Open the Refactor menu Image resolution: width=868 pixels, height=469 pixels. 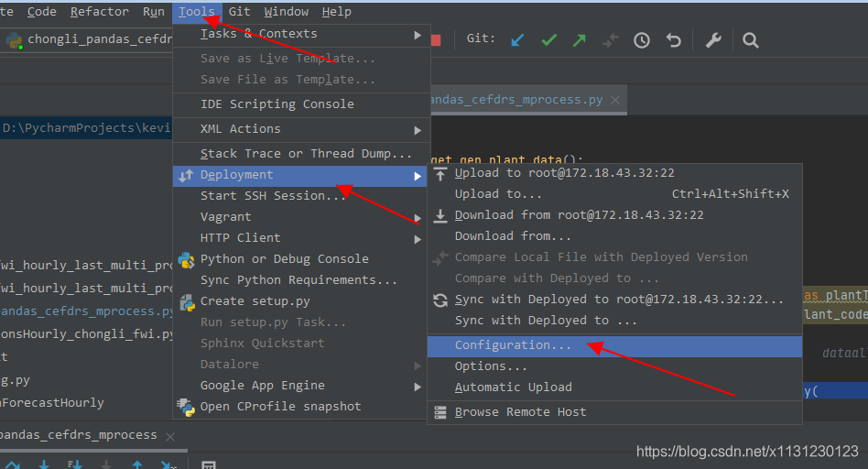coord(100,11)
